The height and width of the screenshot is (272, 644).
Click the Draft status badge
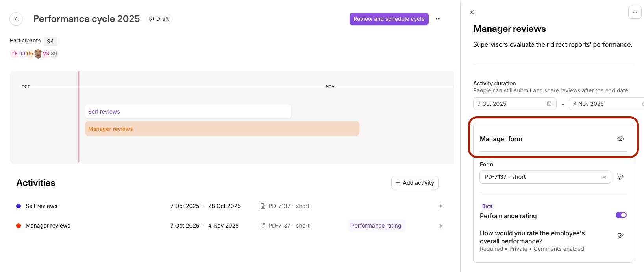pos(159,19)
